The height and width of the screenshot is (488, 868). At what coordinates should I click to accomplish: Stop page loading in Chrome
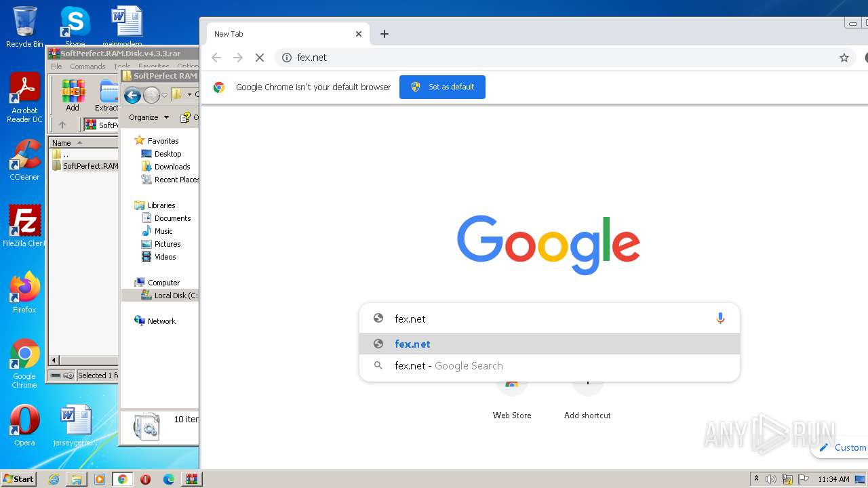[x=259, y=58]
